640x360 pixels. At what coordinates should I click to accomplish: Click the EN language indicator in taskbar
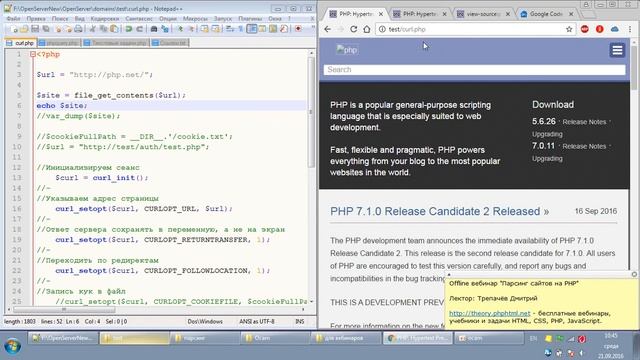click(533, 338)
